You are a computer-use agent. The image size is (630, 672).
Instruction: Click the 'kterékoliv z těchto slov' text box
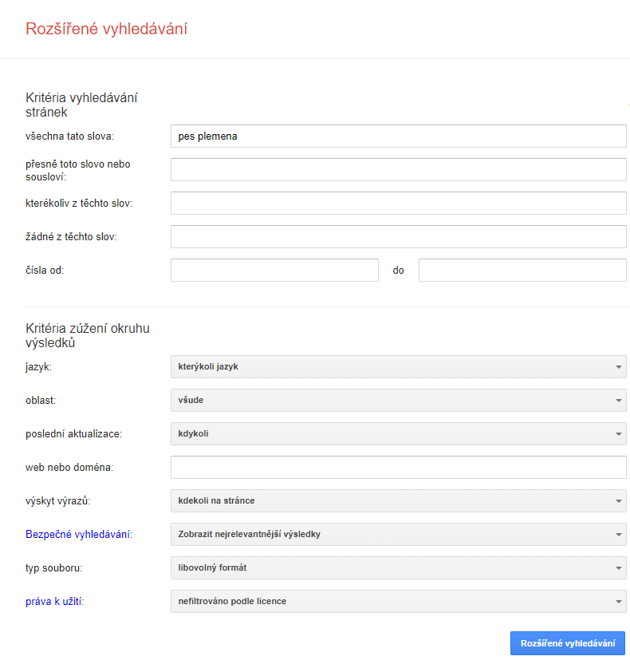pyautogui.click(x=398, y=204)
